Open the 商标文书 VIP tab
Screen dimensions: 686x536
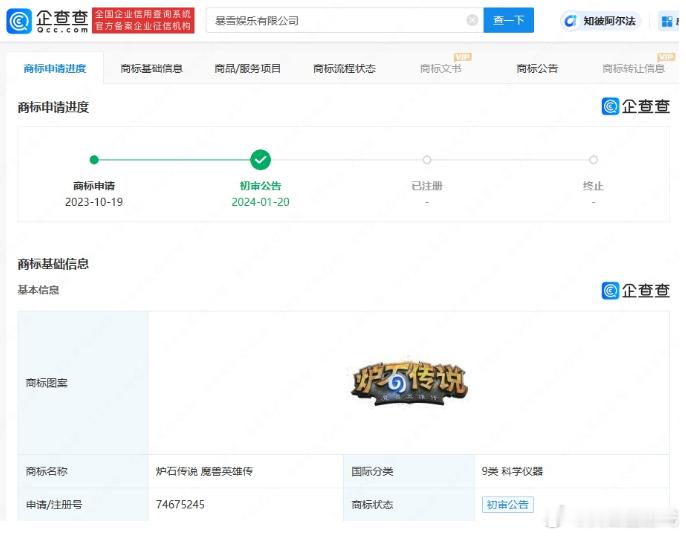click(441, 68)
